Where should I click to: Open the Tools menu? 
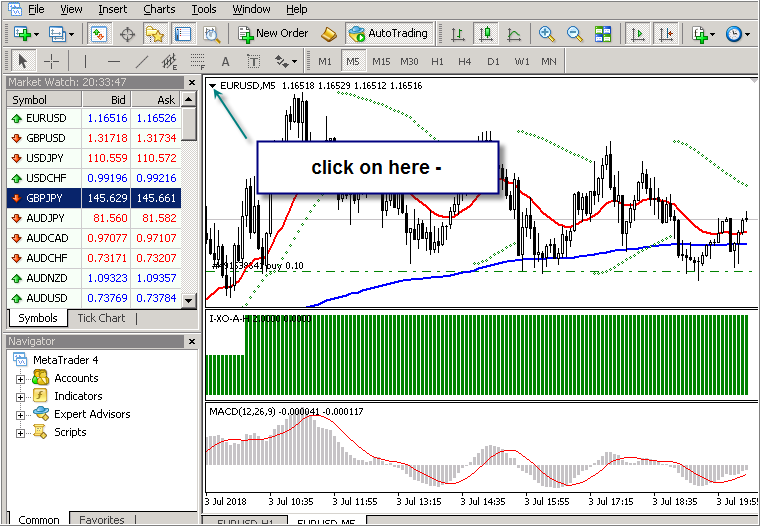(x=204, y=9)
